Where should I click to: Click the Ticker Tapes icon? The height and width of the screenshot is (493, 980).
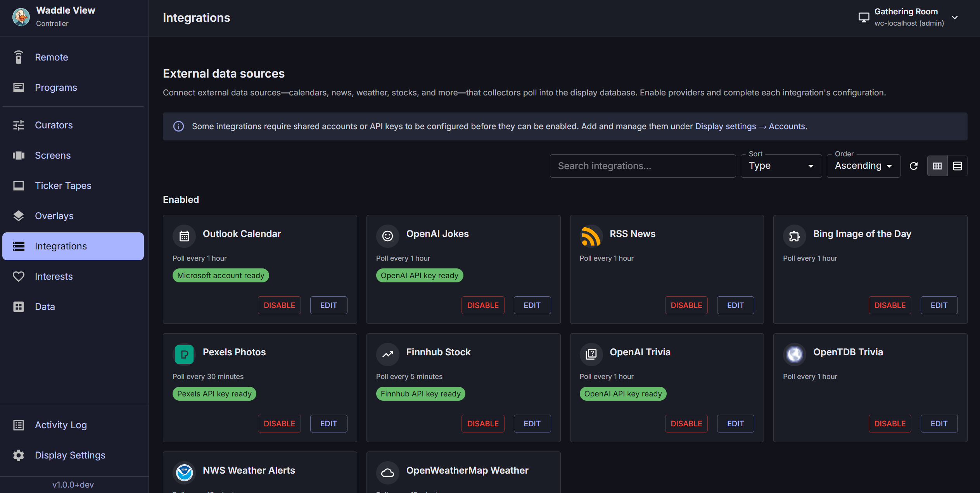(x=18, y=185)
